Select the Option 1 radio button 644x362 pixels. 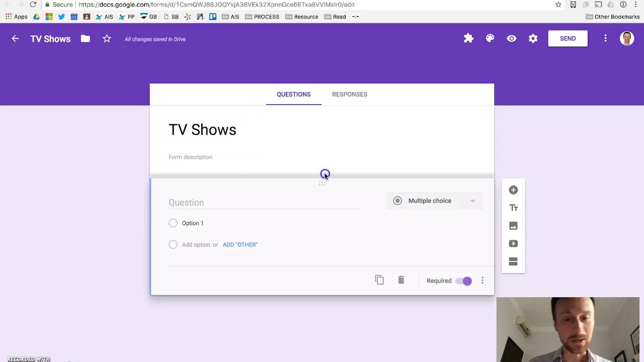pyautogui.click(x=173, y=223)
